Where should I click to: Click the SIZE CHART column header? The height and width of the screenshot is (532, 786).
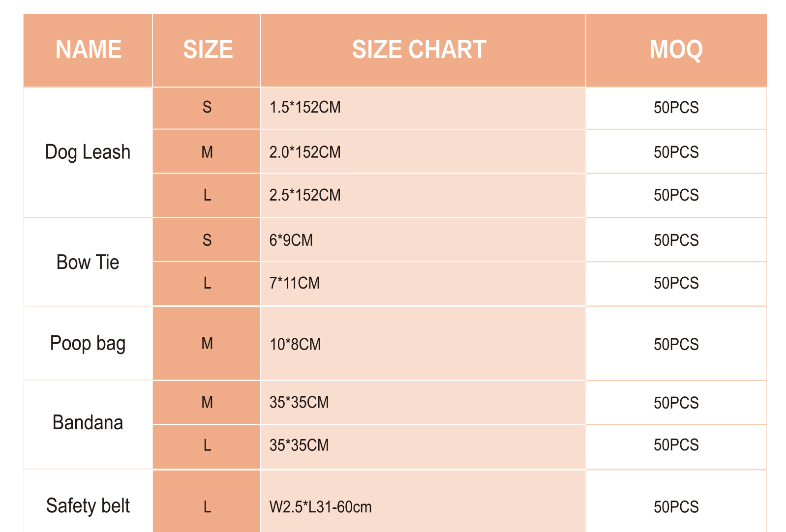click(419, 50)
